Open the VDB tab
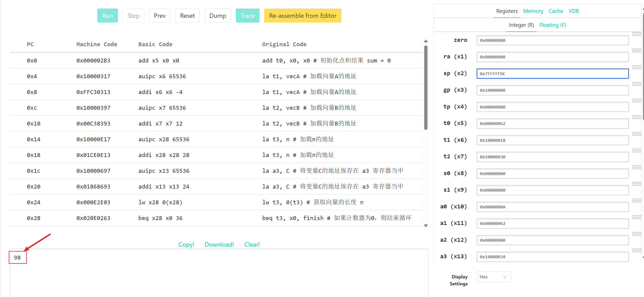Viewport: 644px width, 297px height. tap(573, 11)
